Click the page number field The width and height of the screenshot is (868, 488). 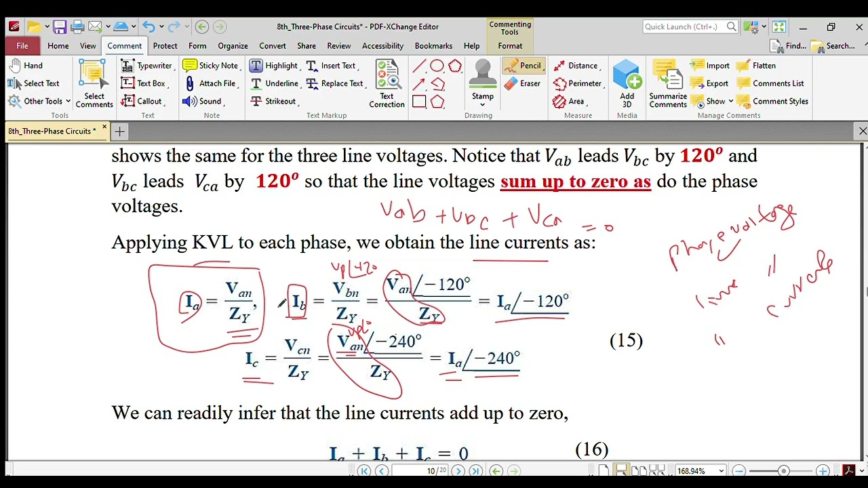coord(420,470)
